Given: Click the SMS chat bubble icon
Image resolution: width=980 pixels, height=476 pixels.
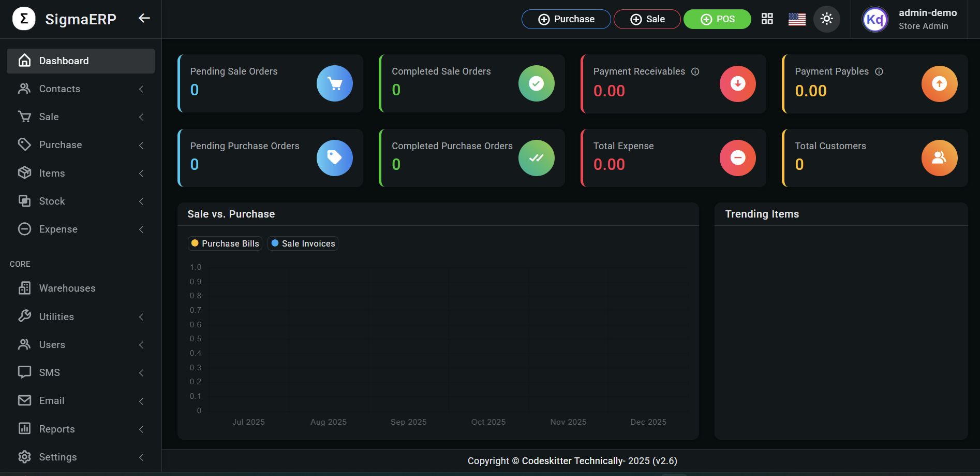Looking at the screenshot, I should pos(24,372).
